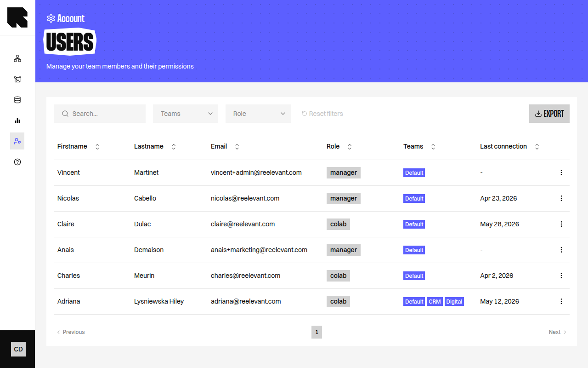Click Default team tag for Nicolas
Viewport: 588px width, 368px height.
414,199
